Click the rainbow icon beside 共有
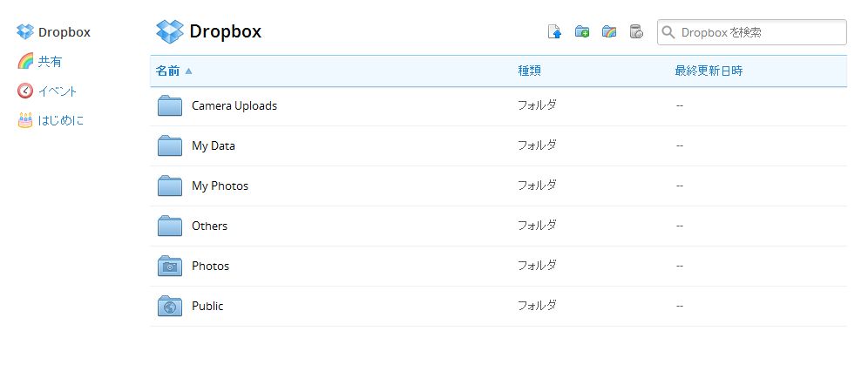This screenshot has width=868, height=385. point(25,61)
